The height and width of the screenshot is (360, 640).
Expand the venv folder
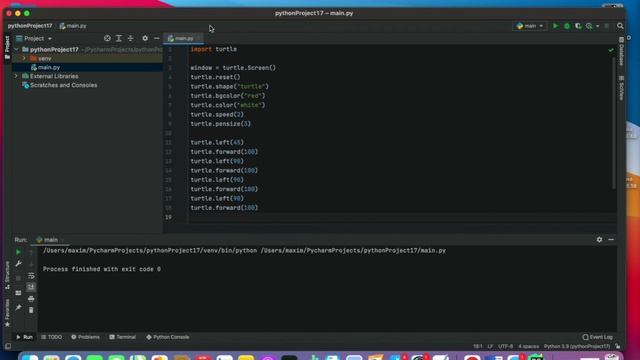point(24,58)
